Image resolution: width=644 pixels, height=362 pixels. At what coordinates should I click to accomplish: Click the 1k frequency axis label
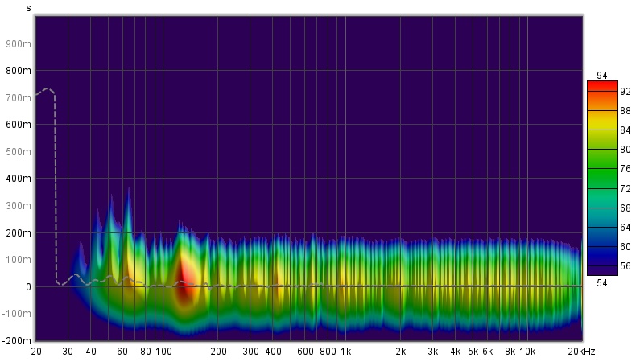tap(345, 352)
